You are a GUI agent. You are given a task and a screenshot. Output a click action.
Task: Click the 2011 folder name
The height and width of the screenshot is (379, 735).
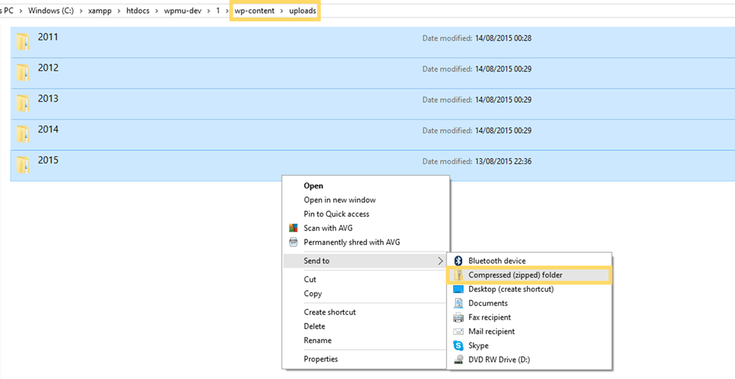[48, 37]
